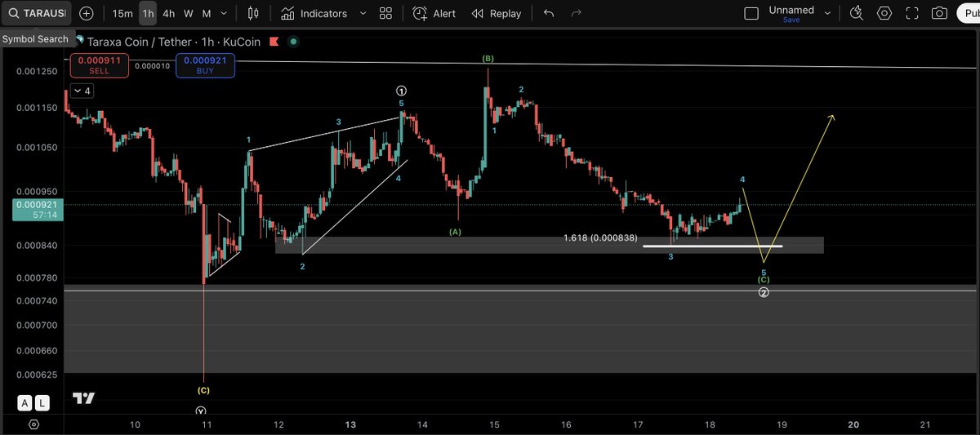Image resolution: width=980 pixels, height=435 pixels.
Task: Enter fullscreen mode
Action: tap(912, 13)
